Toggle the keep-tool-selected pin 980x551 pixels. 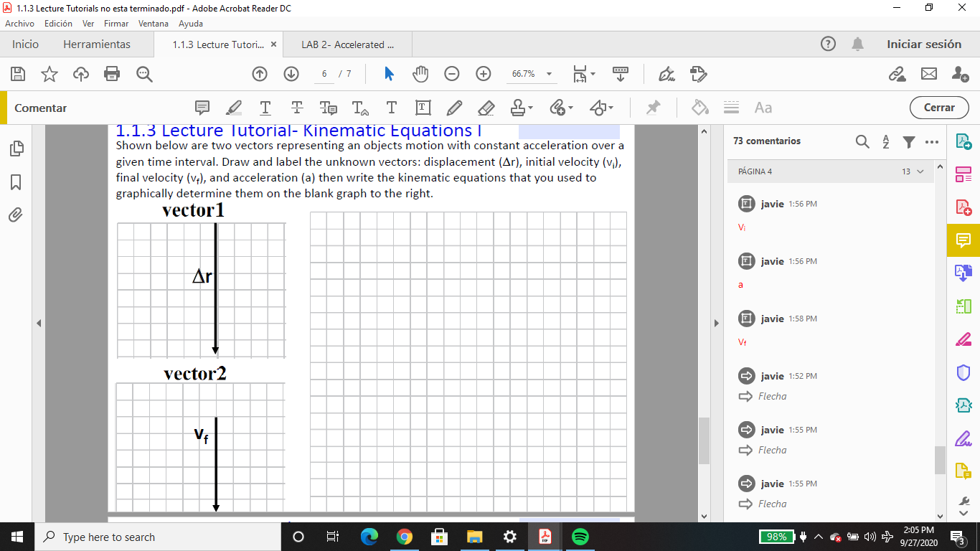pyautogui.click(x=653, y=108)
